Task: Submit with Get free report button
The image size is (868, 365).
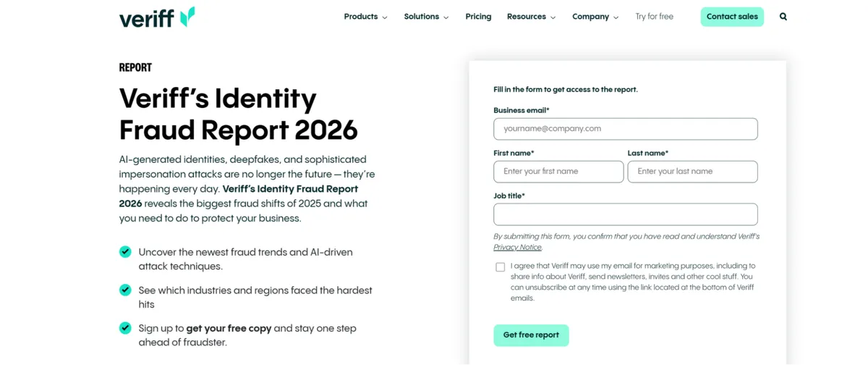Action: click(531, 335)
